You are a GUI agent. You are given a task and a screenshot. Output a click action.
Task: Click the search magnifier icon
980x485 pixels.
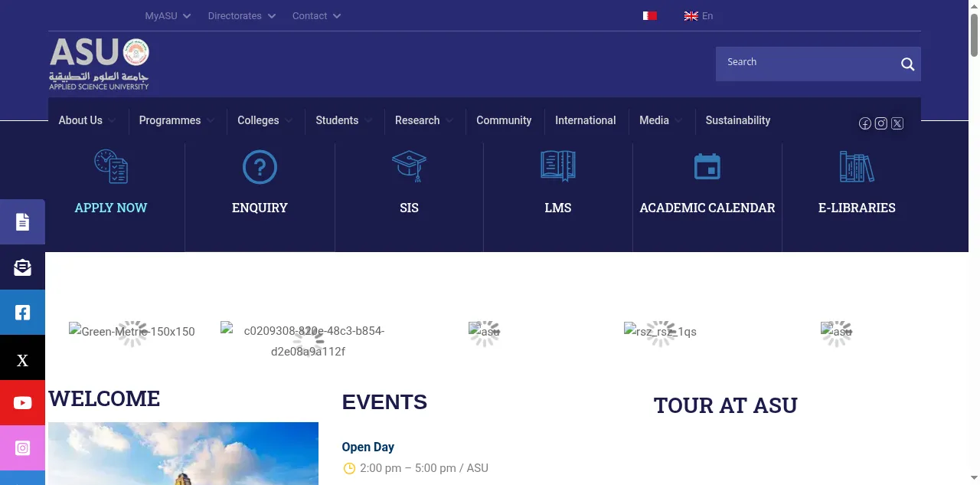pyautogui.click(x=907, y=64)
